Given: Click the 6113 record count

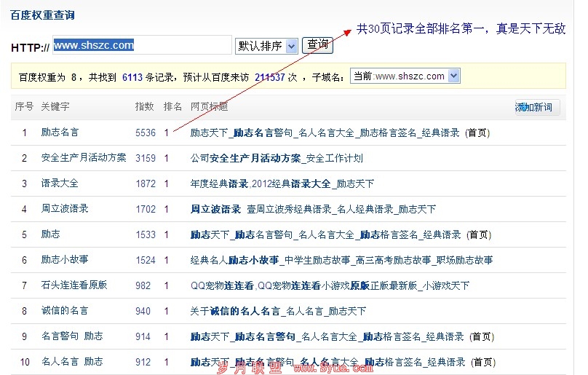Looking at the screenshot, I should click(132, 77).
